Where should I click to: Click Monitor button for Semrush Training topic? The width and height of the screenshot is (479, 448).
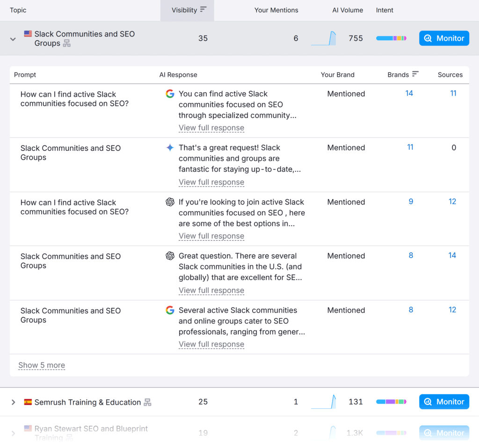[x=444, y=402]
